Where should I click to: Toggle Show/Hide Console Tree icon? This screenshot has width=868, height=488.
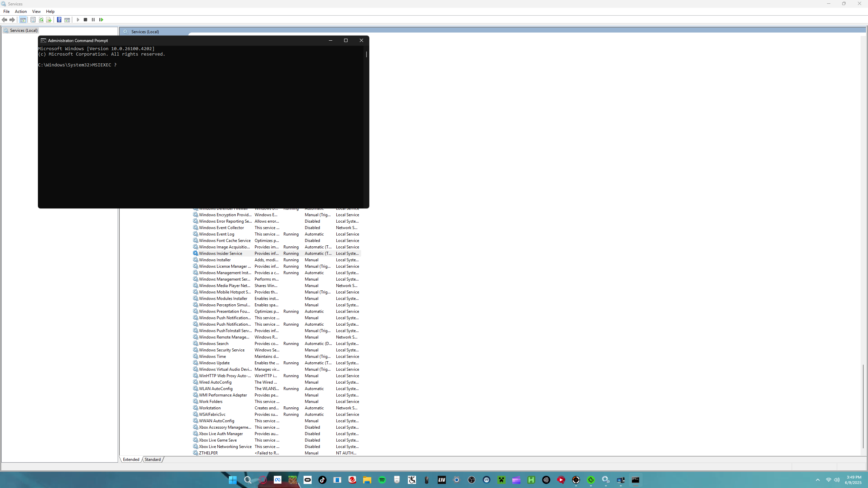point(23,20)
